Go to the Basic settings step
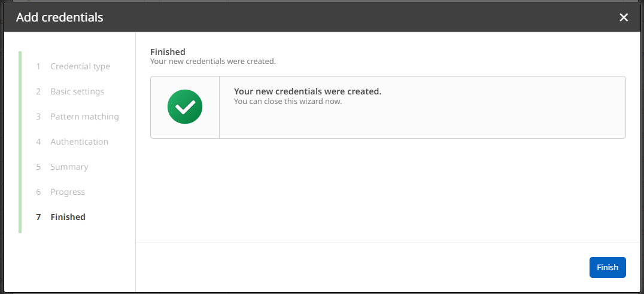Screen dimensions: 644x294 point(77,91)
